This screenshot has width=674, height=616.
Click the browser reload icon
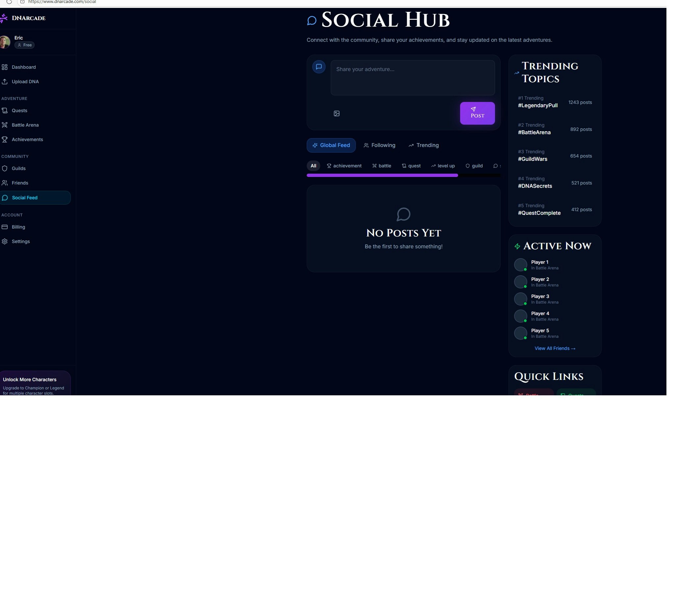pyautogui.click(x=9, y=2)
